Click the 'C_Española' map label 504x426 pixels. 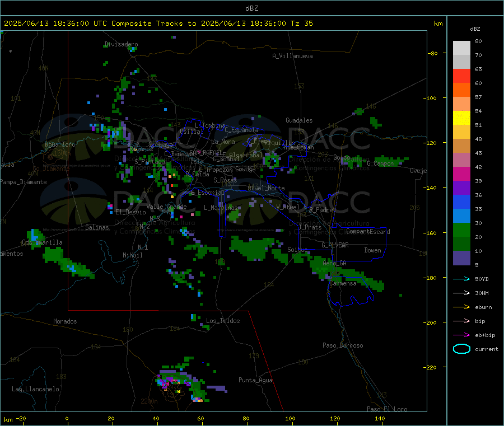click(242, 130)
